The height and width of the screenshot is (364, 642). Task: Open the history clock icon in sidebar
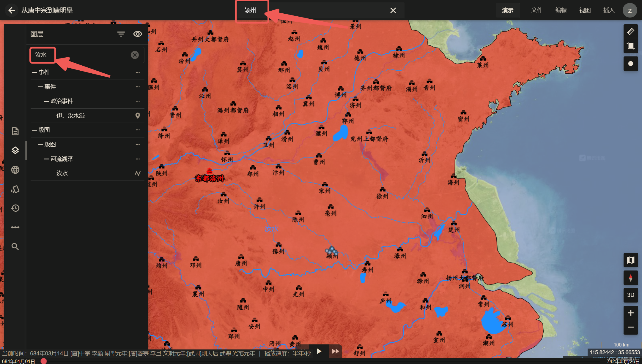[x=15, y=208]
